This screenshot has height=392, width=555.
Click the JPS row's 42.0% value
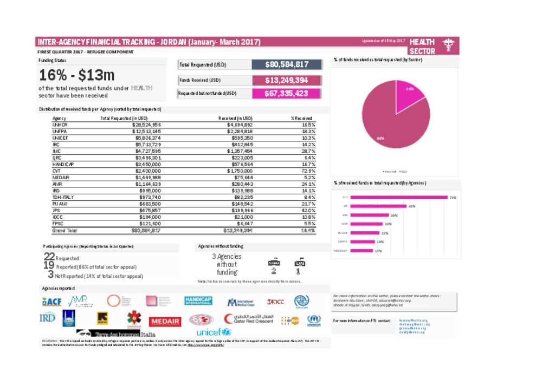(x=308, y=211)
